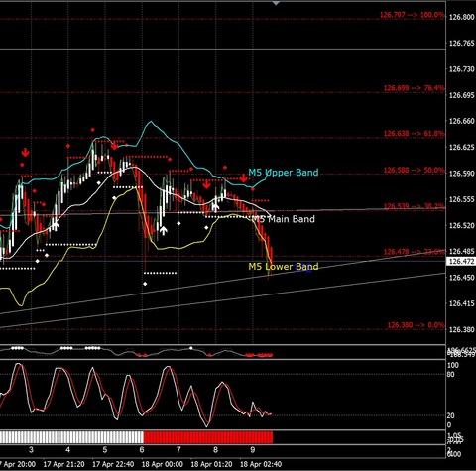
Task: Select the Fibonacci label 126.699 --> 76.4%
Action: (414, 88)
